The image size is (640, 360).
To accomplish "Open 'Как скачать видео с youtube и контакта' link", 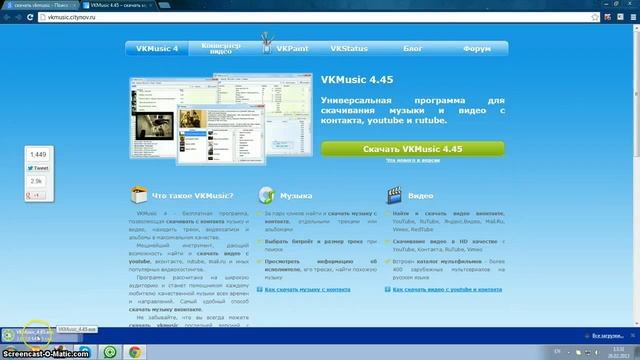I will [447, 289].
